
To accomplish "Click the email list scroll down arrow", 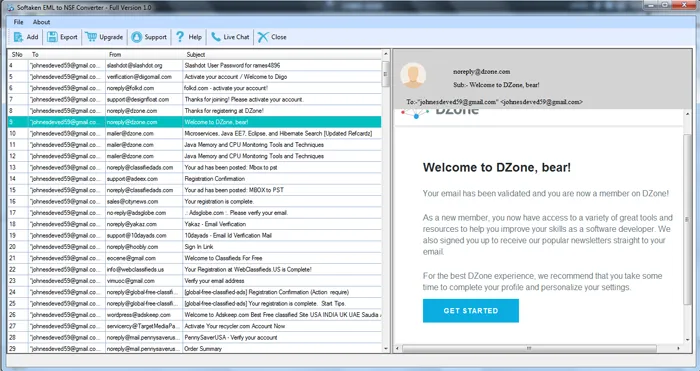I will click(x=386, y=349).
